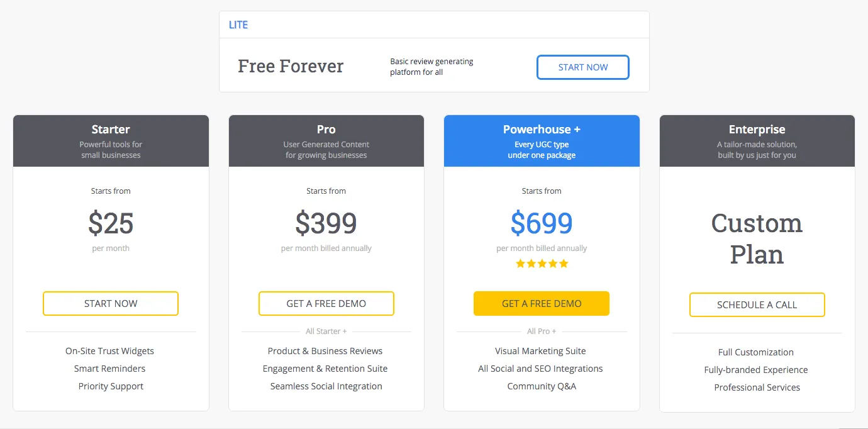
Task: Click SCHEDULE A CALL for Enterprise
Action: coord(757,304)
